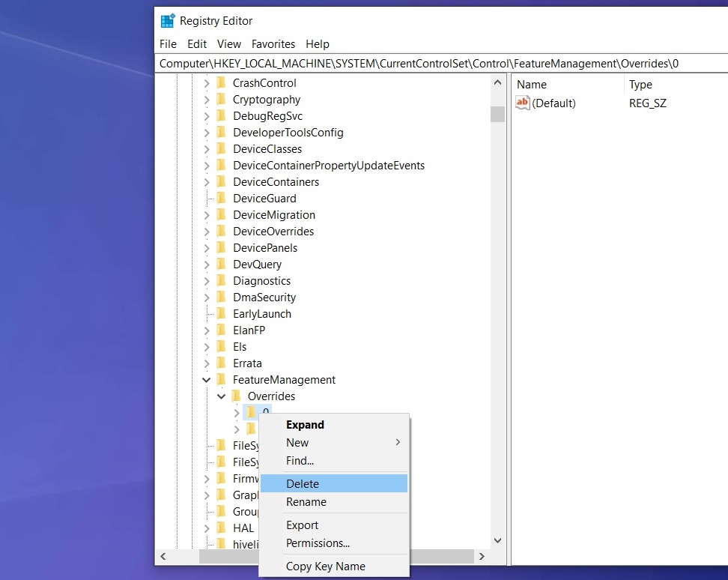The height and width of the screenshot is (580, 728).
Task: Click the vertical scrollbar thumb in tree
Action: point(498,114)
